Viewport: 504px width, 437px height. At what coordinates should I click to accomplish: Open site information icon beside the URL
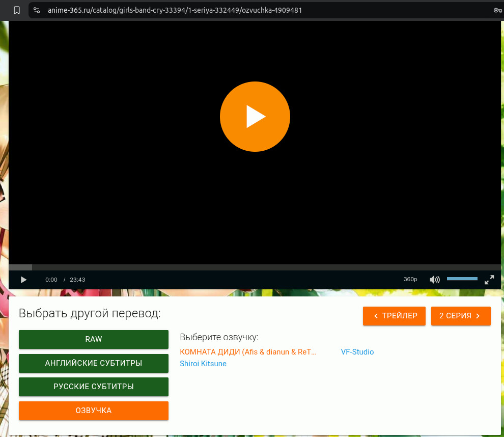point(36,10)
